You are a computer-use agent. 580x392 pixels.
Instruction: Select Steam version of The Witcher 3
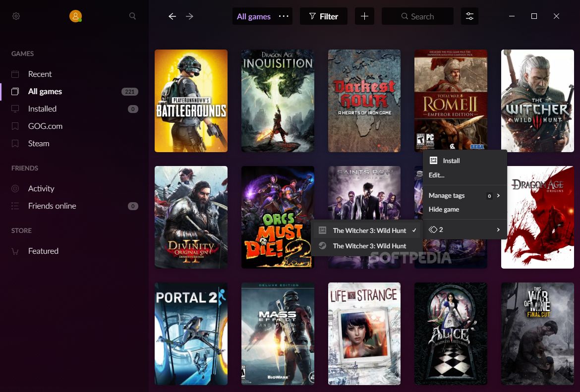367,246
